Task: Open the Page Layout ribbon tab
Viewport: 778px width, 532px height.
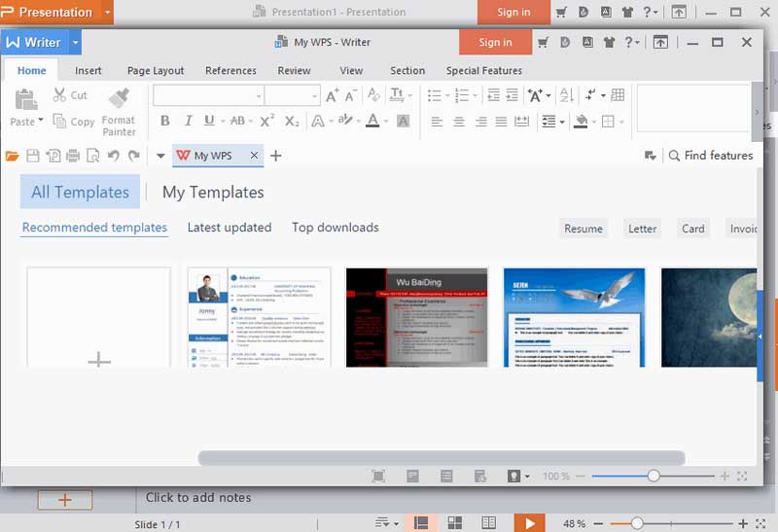Action: 156,70
